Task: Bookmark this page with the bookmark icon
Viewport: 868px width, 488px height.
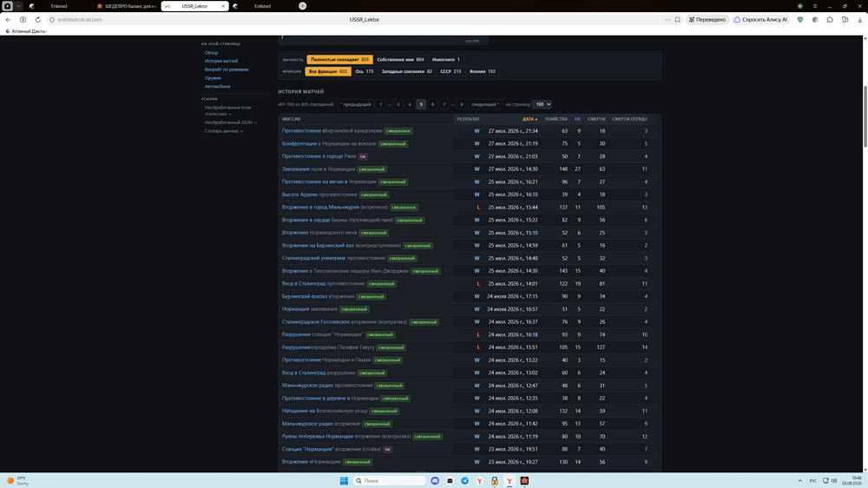Action: [x=677, y=19]
